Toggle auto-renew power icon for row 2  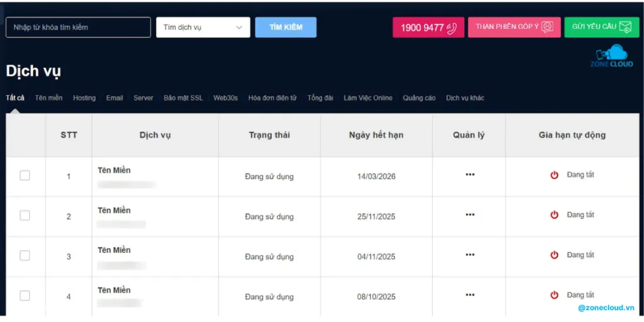[555, 215]
